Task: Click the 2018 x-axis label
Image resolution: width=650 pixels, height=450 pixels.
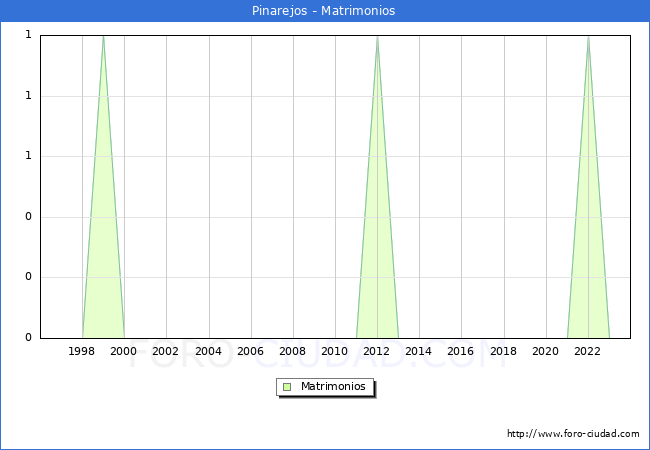Action: [504, 351]
